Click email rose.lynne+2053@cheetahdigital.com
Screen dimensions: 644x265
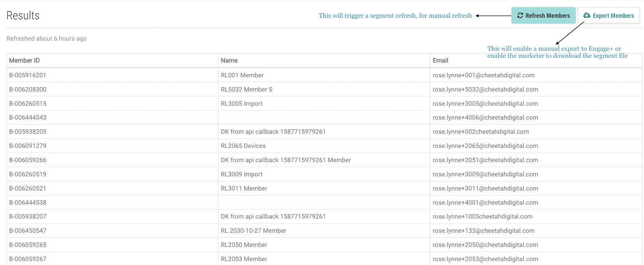(485, 259)
